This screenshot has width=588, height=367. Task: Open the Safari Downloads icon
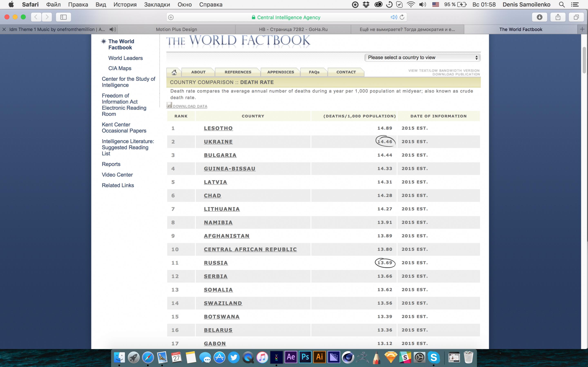[x=539, y=17]
